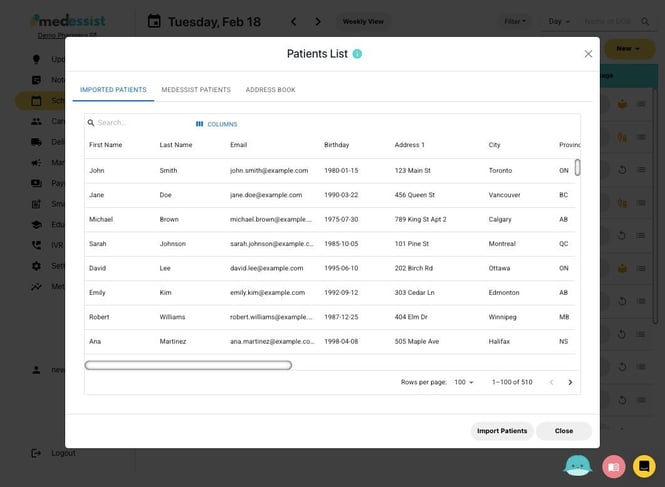
Task: Switch to the Address Book tab
Action: [270, 90]
